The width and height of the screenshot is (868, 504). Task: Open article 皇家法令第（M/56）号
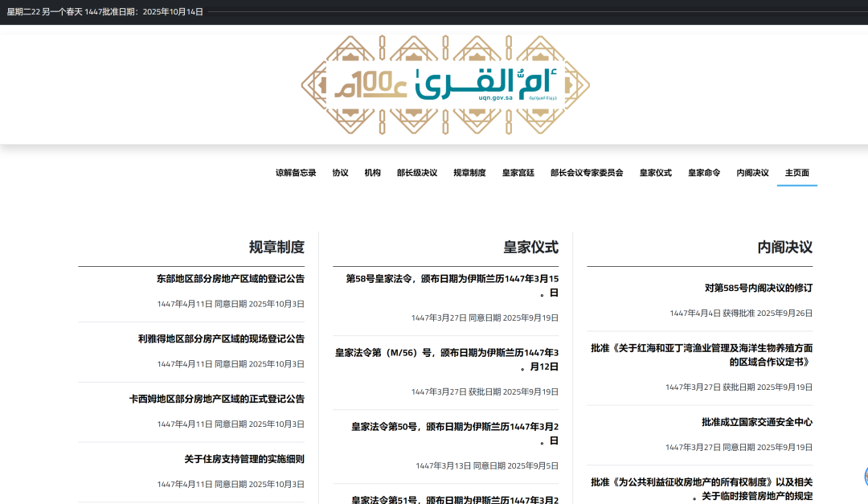tap(446, 359)
